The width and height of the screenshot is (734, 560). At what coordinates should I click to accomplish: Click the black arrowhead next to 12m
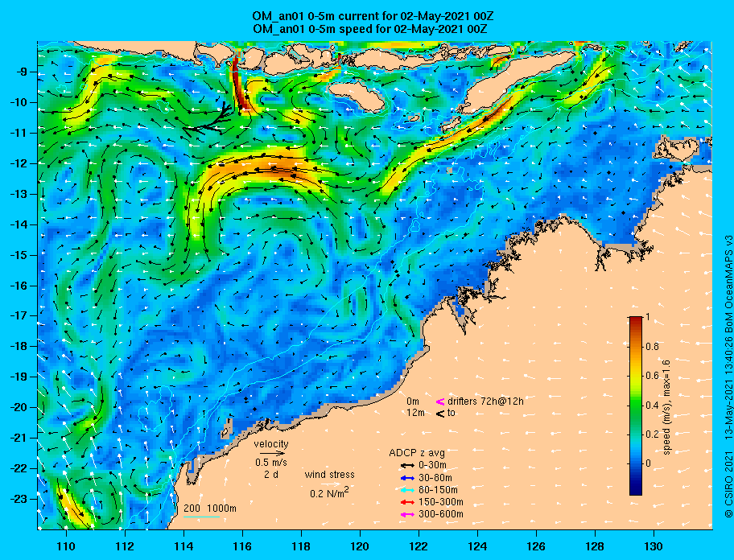440,414
